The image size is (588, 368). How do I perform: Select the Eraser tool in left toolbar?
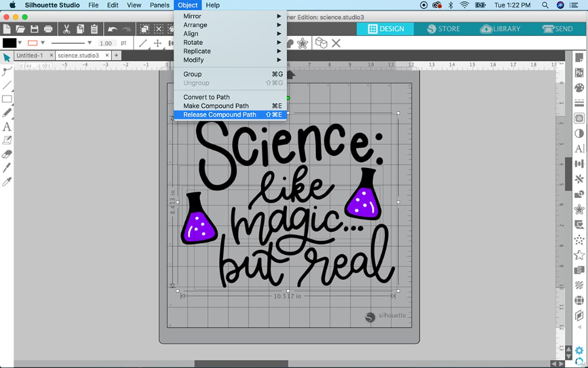7,155
